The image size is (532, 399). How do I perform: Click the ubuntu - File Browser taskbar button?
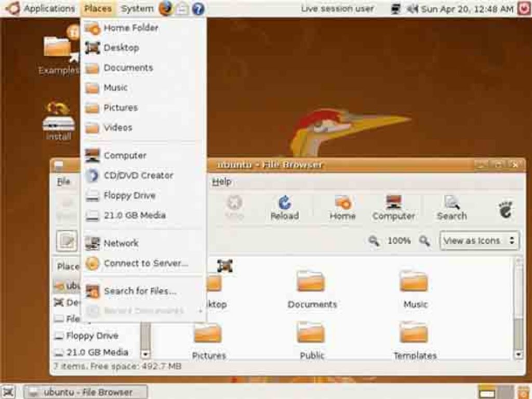[86, 392]
